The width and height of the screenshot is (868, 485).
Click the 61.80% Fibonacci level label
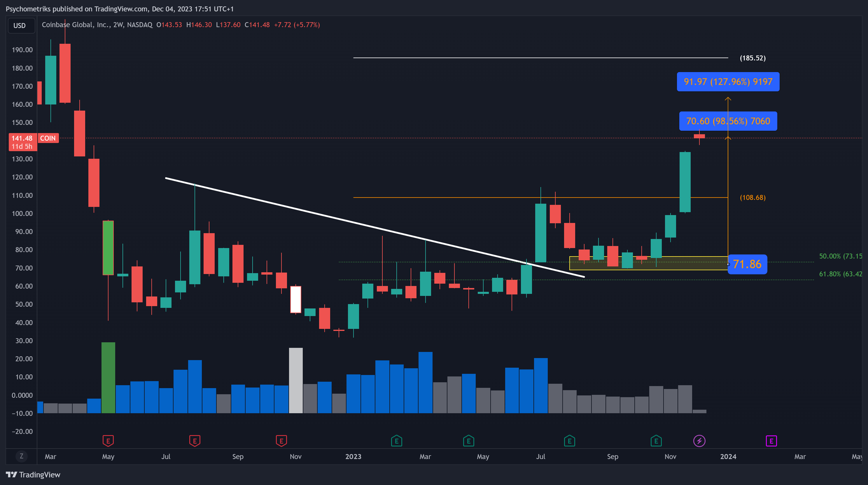pos(840,274)
